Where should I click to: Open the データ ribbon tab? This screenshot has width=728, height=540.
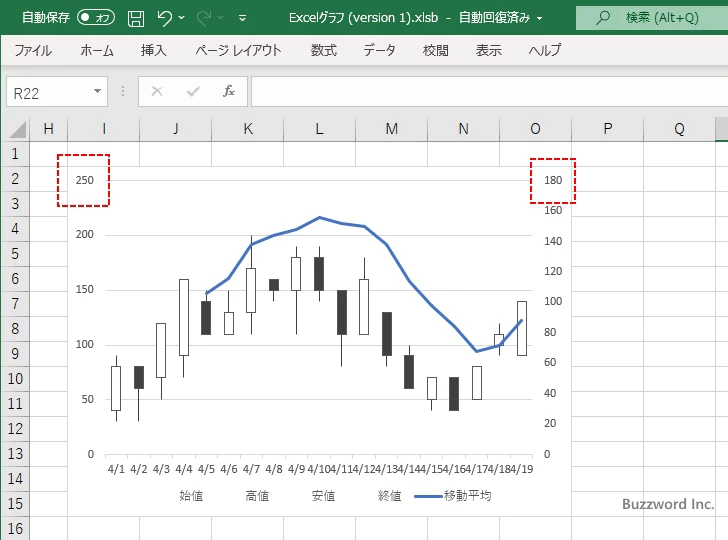[379, 50]
